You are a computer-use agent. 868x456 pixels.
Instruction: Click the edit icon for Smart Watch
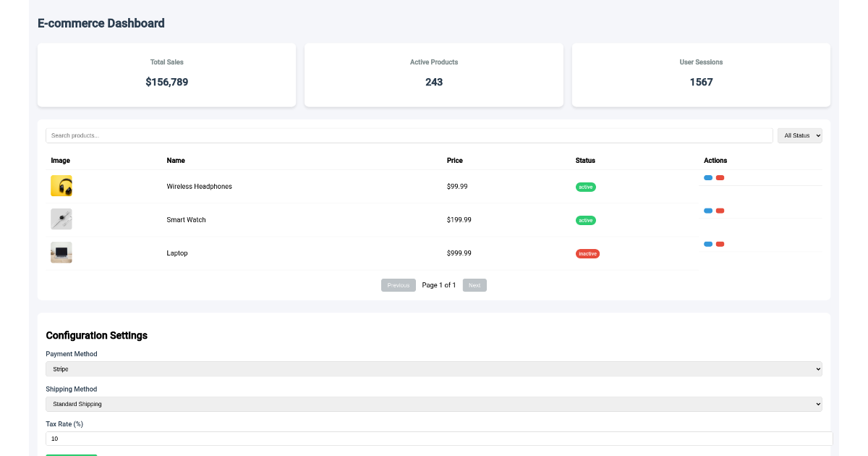point(707,211)
